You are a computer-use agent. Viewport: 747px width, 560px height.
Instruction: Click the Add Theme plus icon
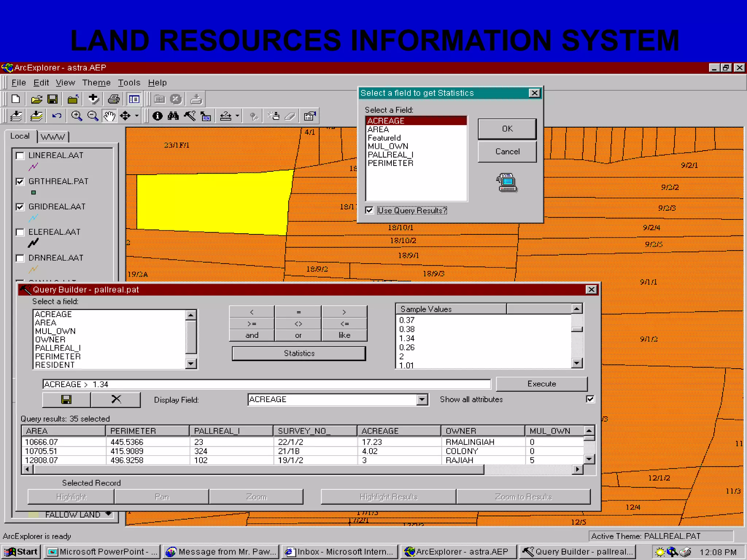point(93,99)
